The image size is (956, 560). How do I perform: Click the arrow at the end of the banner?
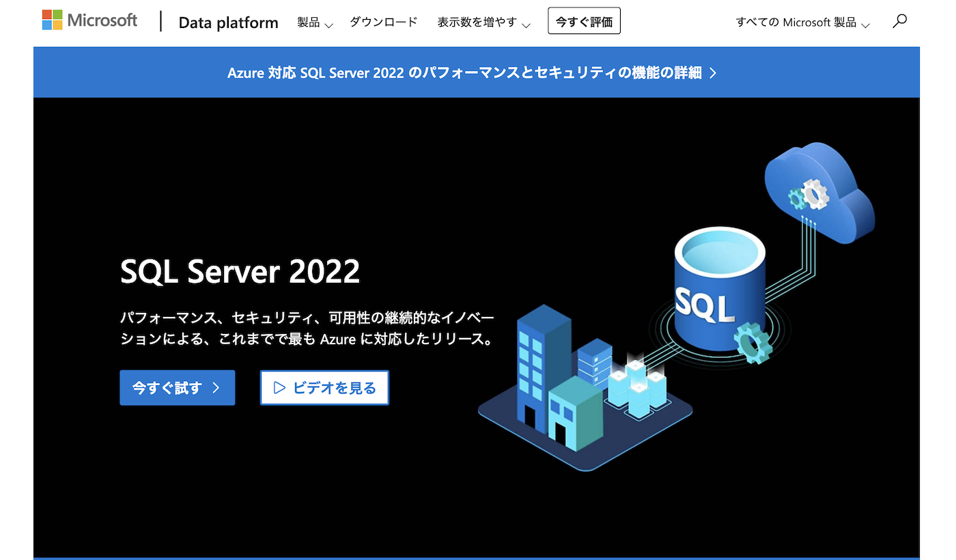[715, 72]
